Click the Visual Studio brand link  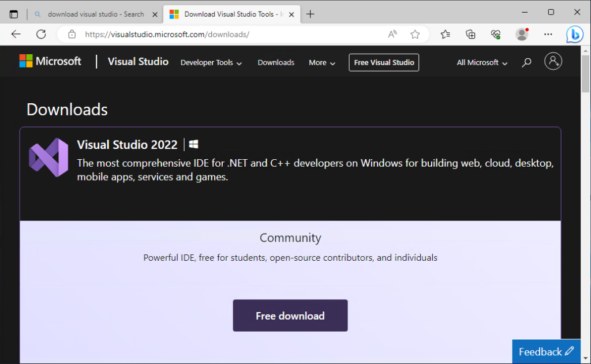point(138,61)
